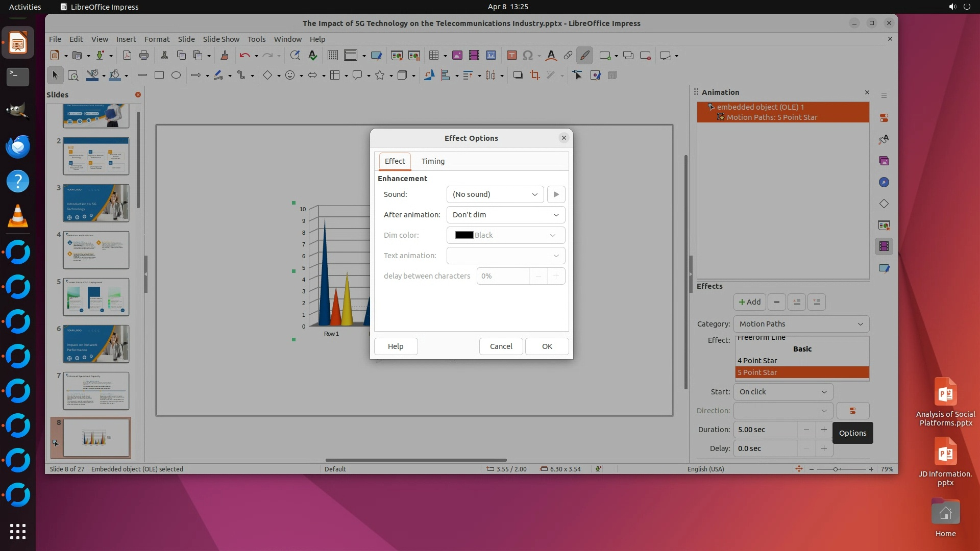Open the sidebar Properties deck icon
This screenshot has width=980, height=551.
[x=884, y=118]
